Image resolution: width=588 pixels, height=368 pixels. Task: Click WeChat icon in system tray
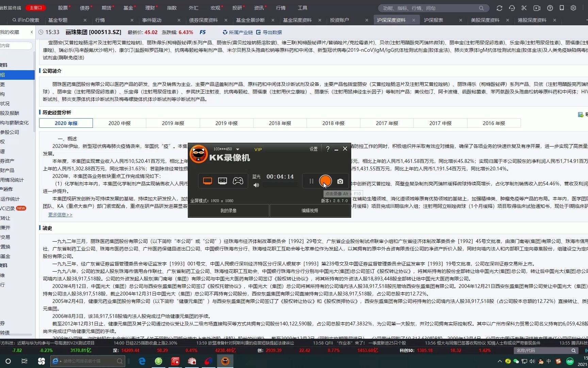click(x=516, y=361)
